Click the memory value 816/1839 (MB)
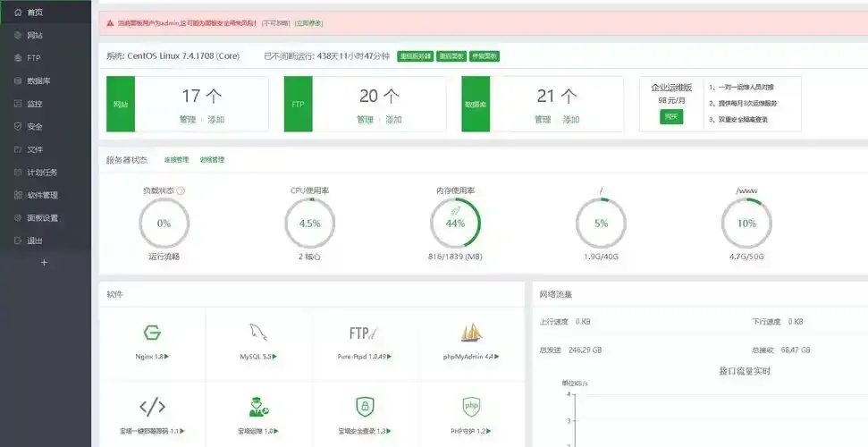Image resolution: width=868 pixels, height=447 pixels. click(455, 257)
